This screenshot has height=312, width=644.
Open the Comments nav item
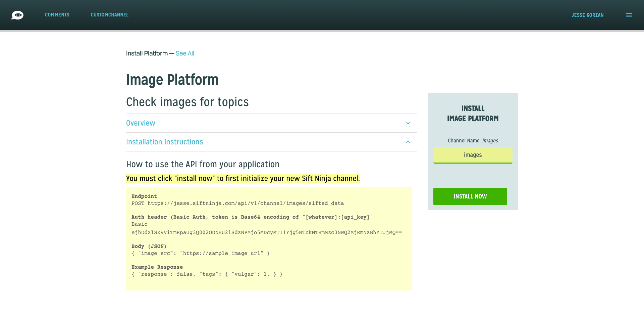57,15
